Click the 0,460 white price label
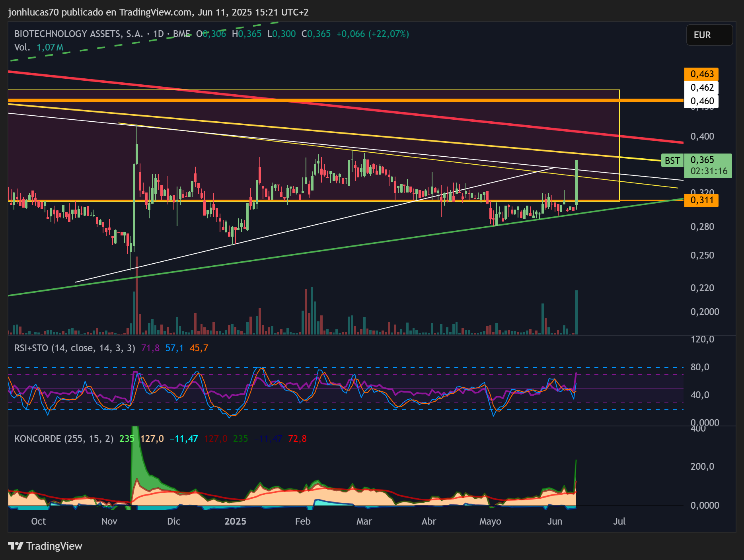This screenshot has width=744, height=560. click(x=701, y=101)
